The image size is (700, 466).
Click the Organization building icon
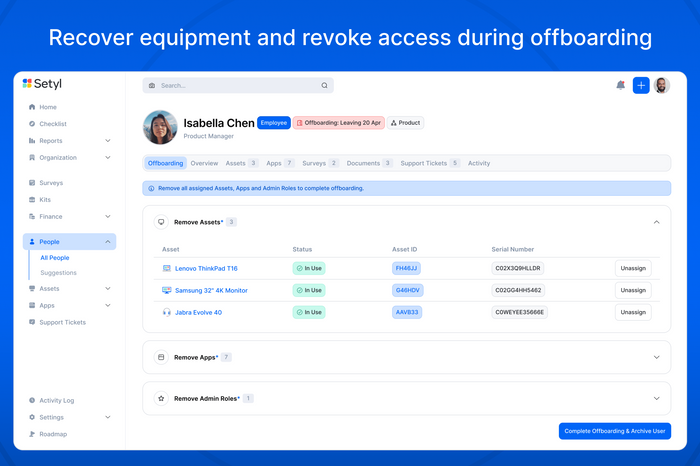pos(32,158)
